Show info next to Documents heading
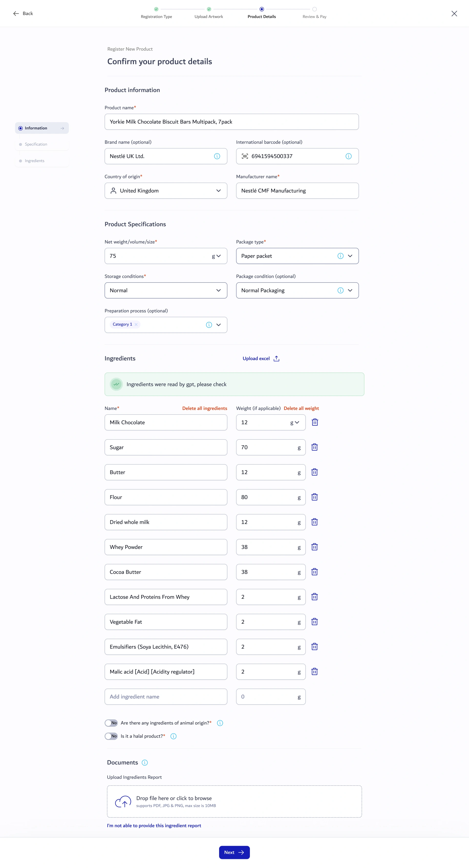 pyautogui.click(x=145, y=763)
